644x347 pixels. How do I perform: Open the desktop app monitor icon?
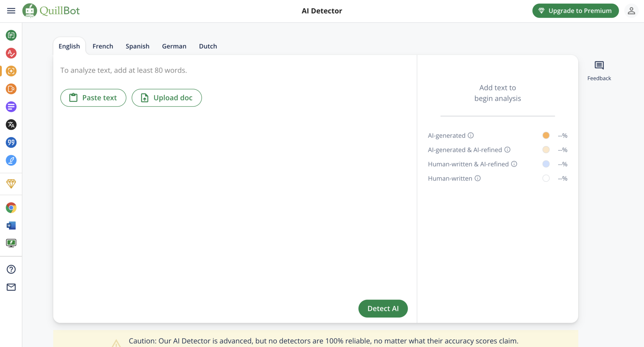pyautogui.click(x=11, y=243)
